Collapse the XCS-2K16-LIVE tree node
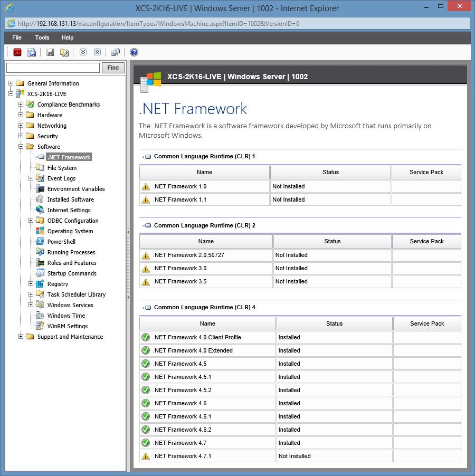This screenshot has height=476, width=475. pyautogui.click(x=11, y=94)
